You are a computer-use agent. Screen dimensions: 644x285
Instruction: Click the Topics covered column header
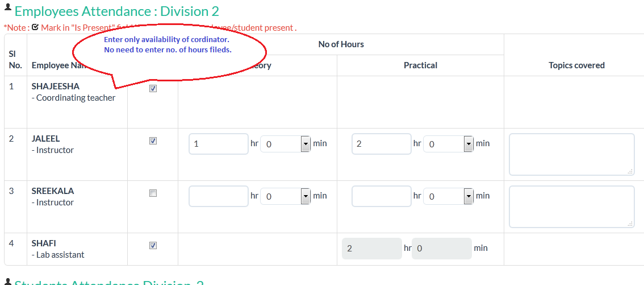point(576,65)
